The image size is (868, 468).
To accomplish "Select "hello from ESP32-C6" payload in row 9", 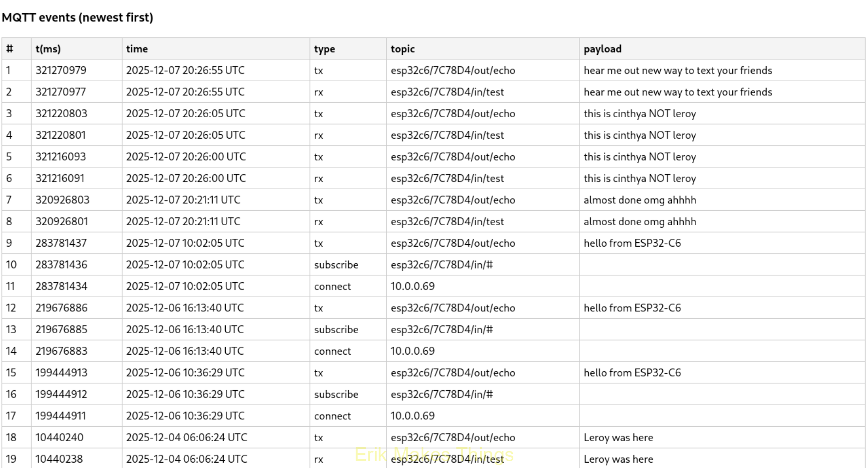I will [632, 243].
